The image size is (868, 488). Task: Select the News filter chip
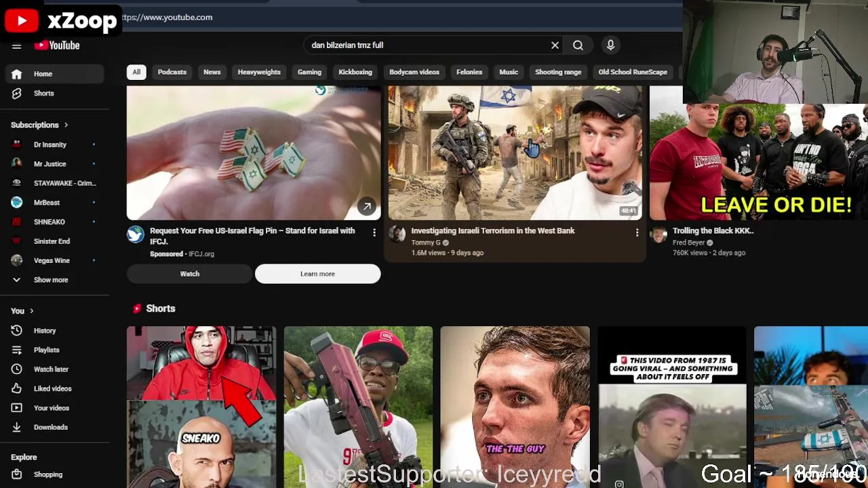(x=212, y=72)
